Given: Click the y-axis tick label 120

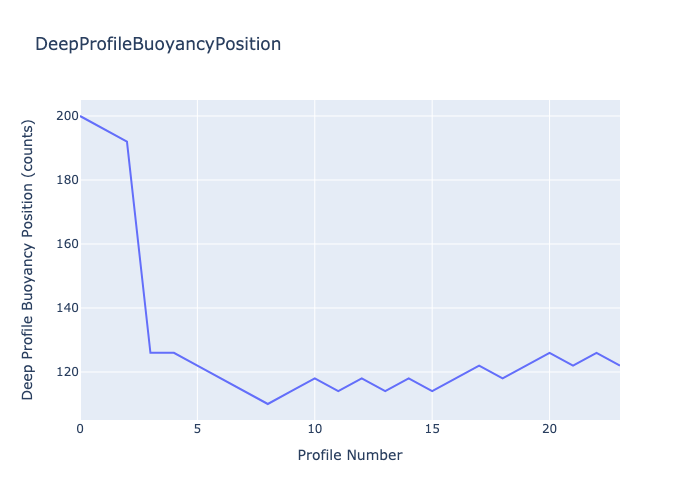Looking at the screenshot, I should [67, 372].
